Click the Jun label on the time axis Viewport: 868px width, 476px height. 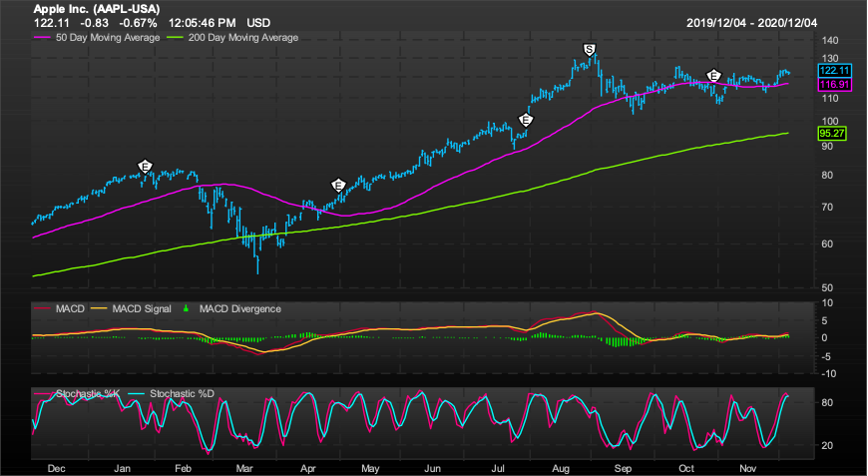tap(432, 469)
